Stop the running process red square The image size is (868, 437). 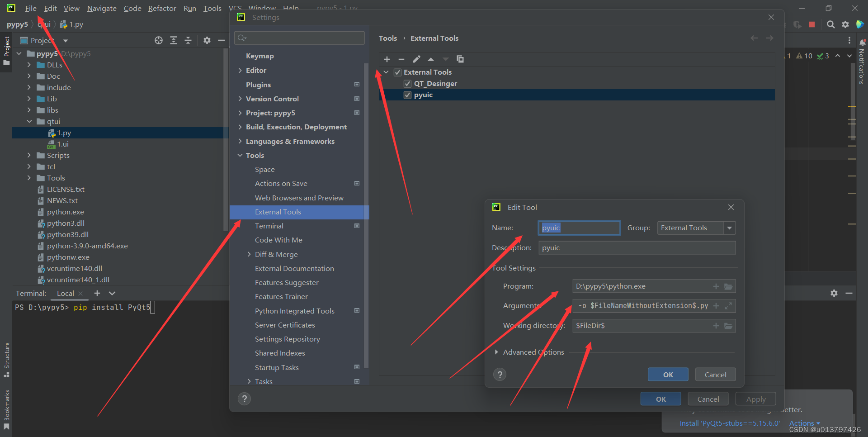(812, 24)
